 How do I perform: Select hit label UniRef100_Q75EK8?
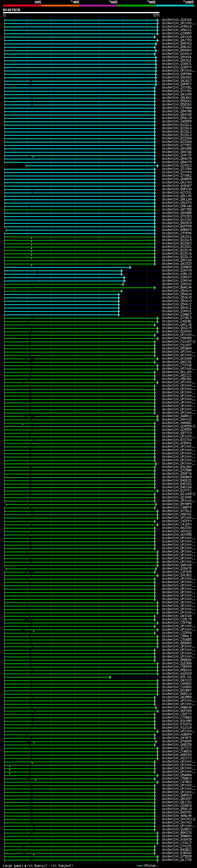[177, 857]
